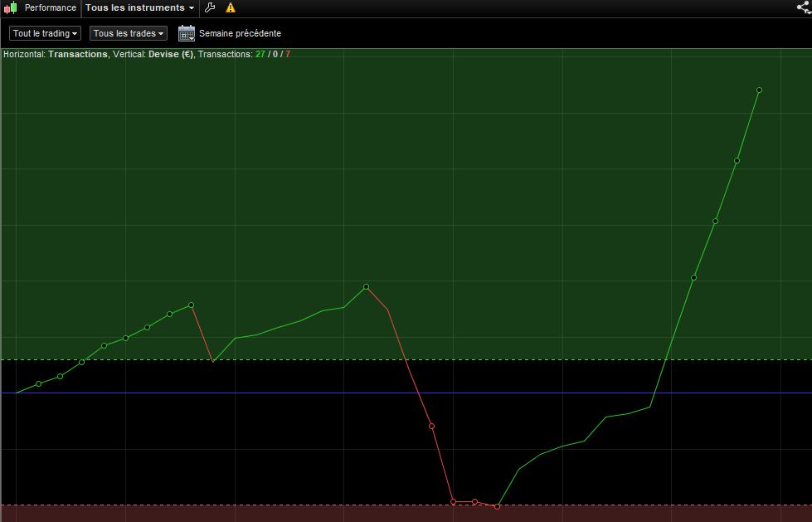The width and height of the screenshot is (812, 522).
Task: Click the 'Performance' title label
Action: [51, 7]
